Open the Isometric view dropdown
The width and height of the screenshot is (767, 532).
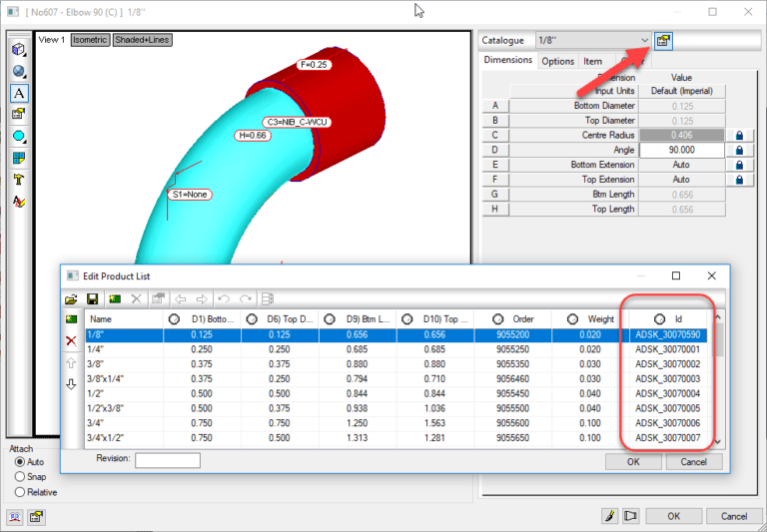point(90,40)
